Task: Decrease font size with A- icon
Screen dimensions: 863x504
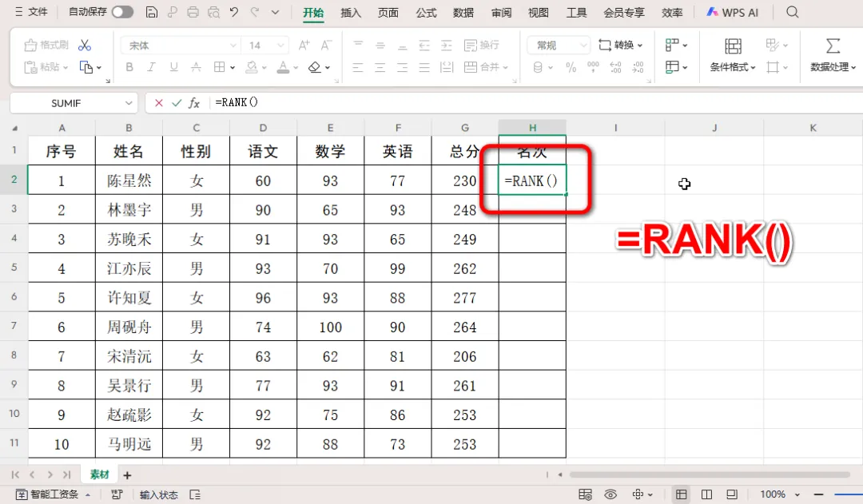Action: (326, 45)
